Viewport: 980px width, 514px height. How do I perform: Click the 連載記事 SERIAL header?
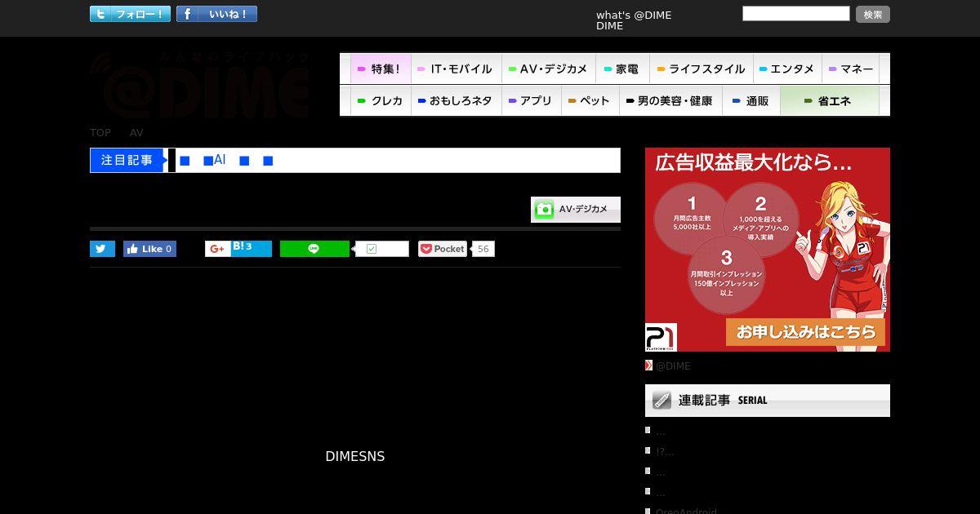[768, 401]
